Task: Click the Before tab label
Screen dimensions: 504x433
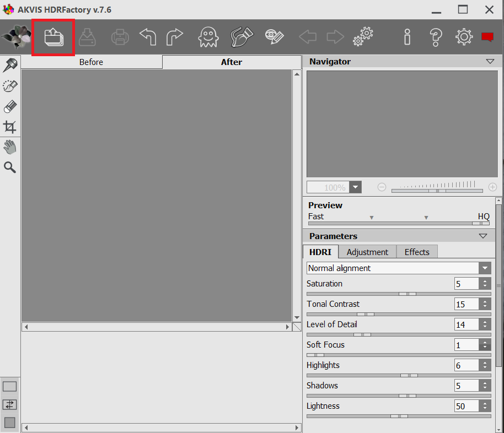Action: [91, 62]
